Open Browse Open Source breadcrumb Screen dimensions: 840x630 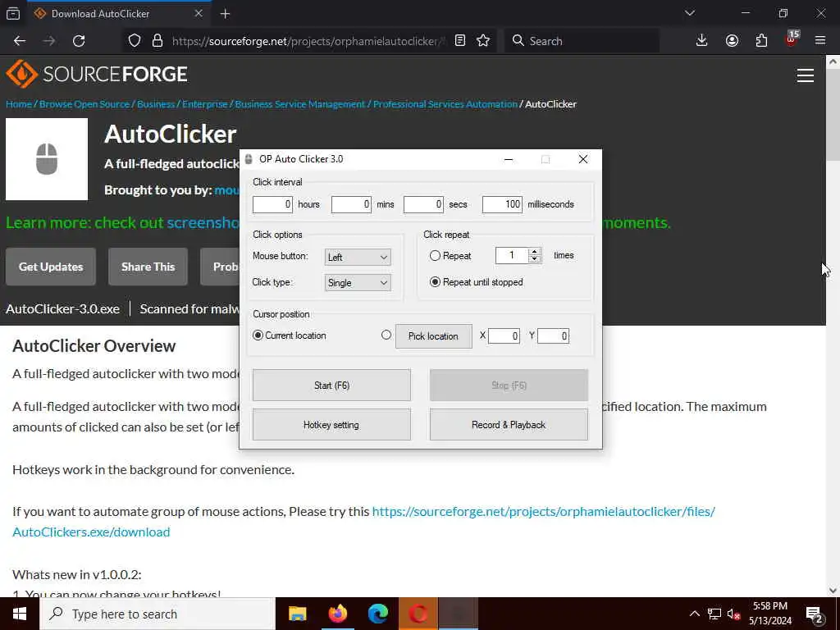coord(84,104)
